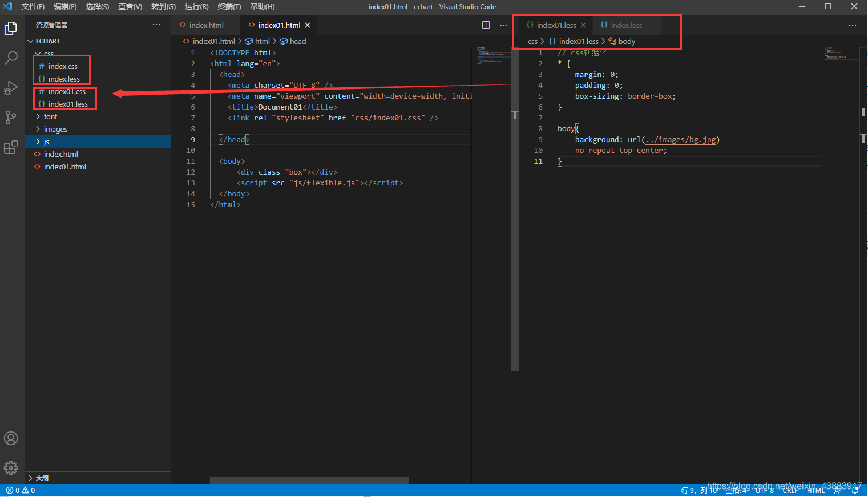
Task: Follow the css/index01.css link in code
Action: [388, 118]
